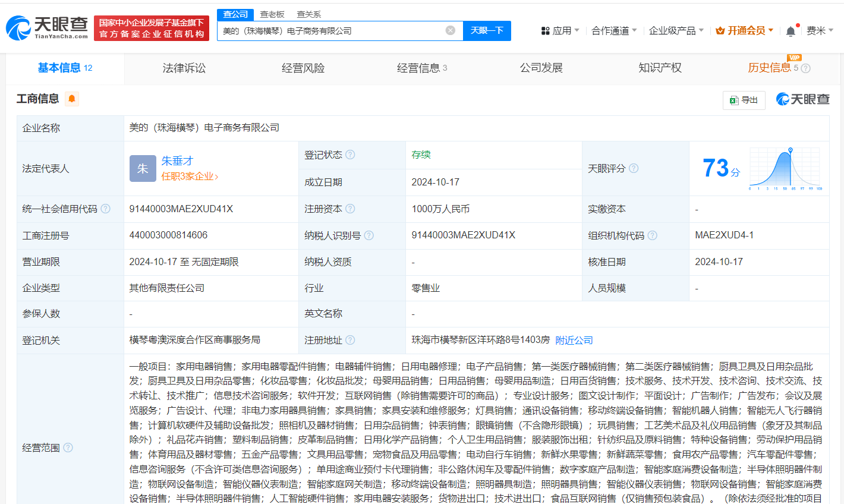Image resolution: width=844 pixels, height=504 pixels.
Task: Click the grid icon next to 应用
Action: click(544, 30)
